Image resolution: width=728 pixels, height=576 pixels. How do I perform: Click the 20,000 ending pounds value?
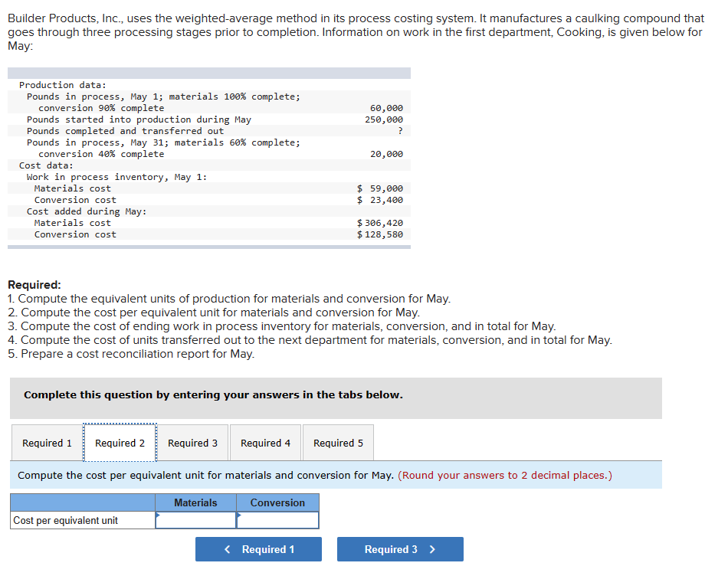386,154
